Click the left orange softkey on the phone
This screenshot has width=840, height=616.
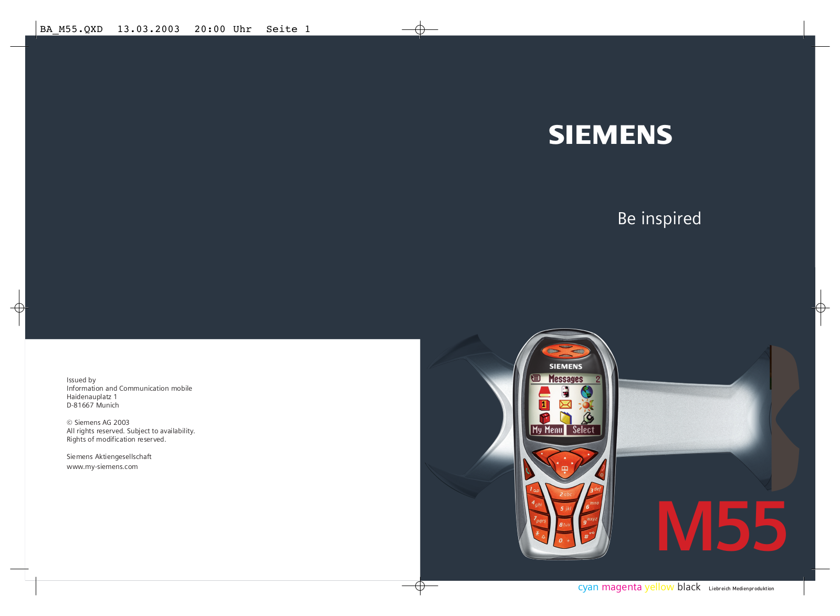pos(545,455)
